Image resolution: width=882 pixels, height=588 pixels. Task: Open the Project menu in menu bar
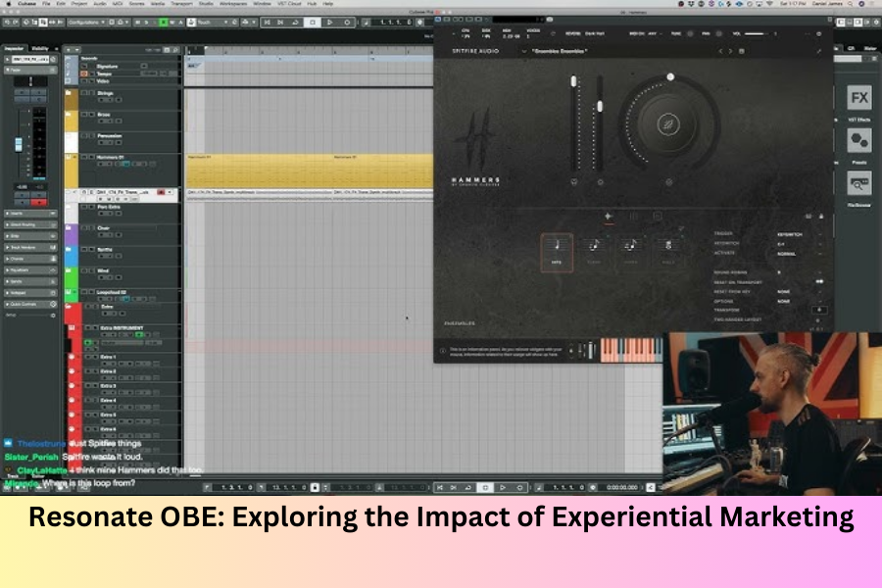click(x=78, y=3)
